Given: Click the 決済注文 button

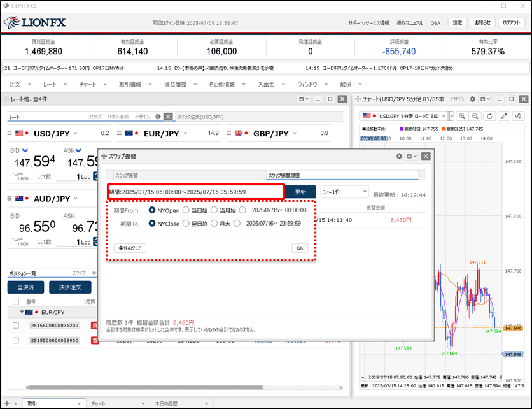Looking at the screenshot, I should [70, 287].
